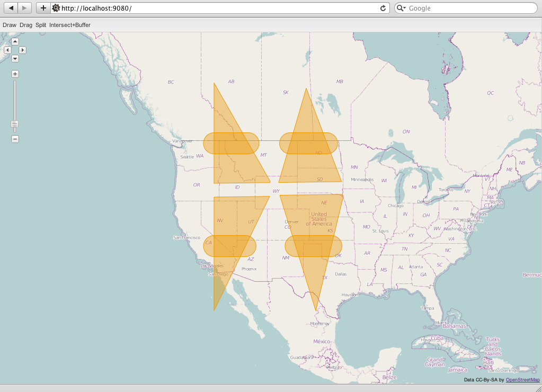Click the site icon beside the URL
This screenshot has width=542, height=392.
(56, 8)
